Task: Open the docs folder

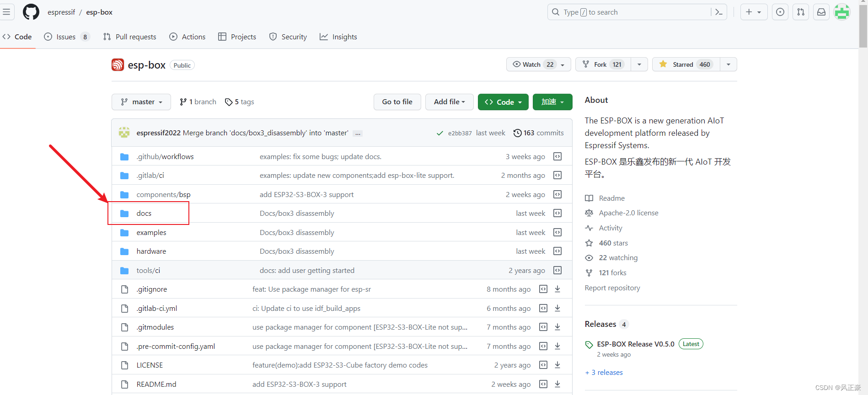Action: (x=144, y=214)
